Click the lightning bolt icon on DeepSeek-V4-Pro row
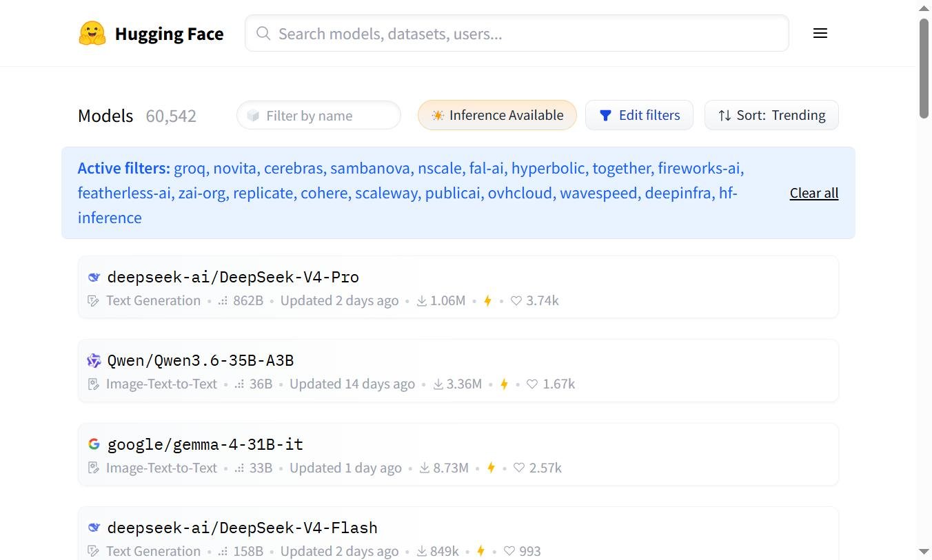 [487, 301]
